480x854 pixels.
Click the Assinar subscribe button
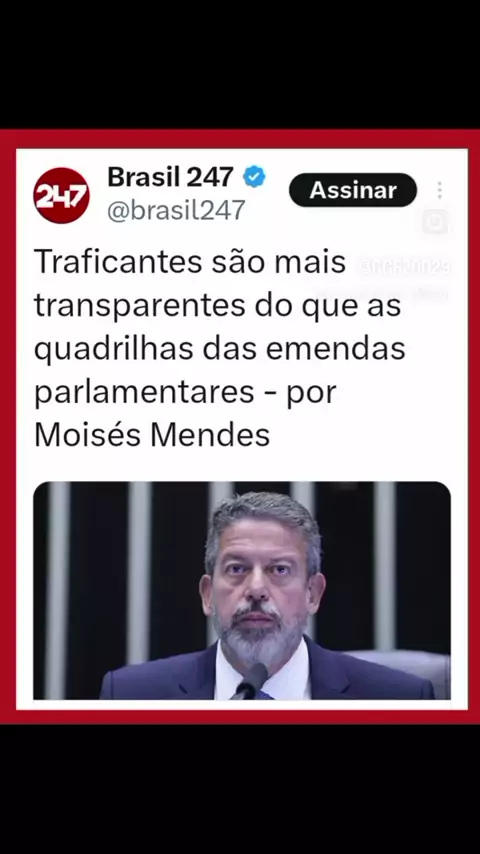tap(353, 190)
